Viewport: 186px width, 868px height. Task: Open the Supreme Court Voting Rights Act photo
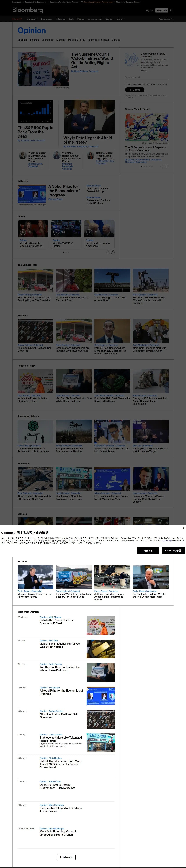[43, 69]
